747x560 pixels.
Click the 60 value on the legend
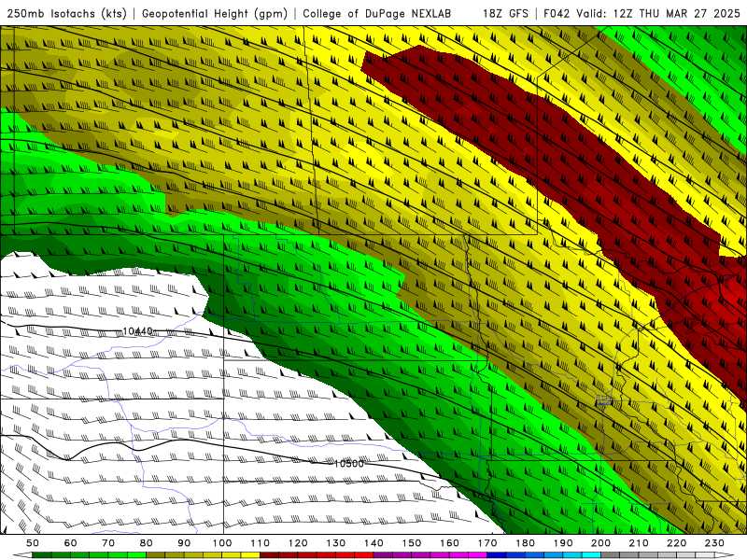pyautogui.click(x=71, y=543)
